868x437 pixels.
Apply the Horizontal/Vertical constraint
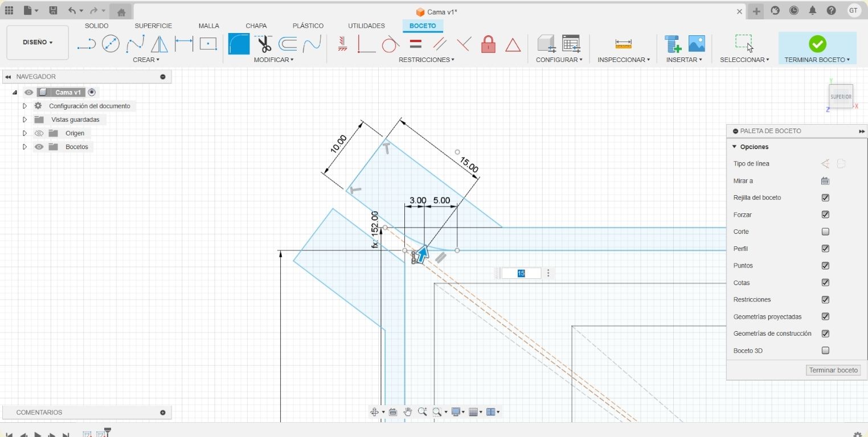pyautogui.click(x=342, y=44)
